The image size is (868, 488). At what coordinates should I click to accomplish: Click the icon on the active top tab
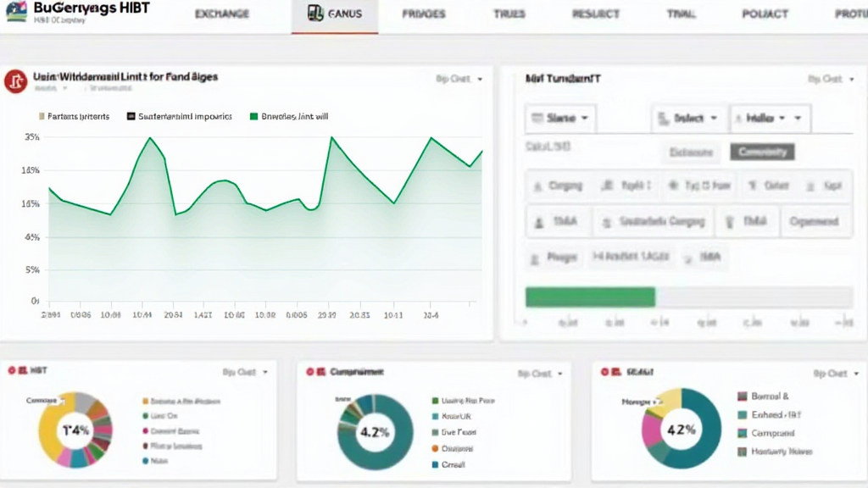pos(315,14)
